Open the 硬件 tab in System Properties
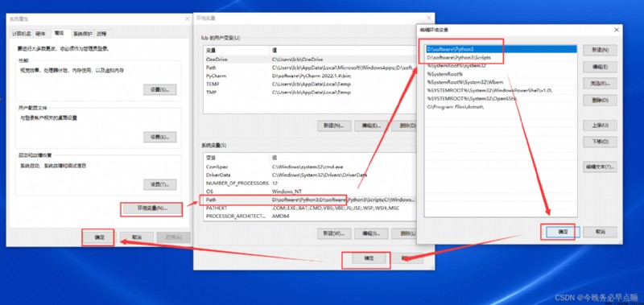The image size is (644, 305). coord(41,34)
